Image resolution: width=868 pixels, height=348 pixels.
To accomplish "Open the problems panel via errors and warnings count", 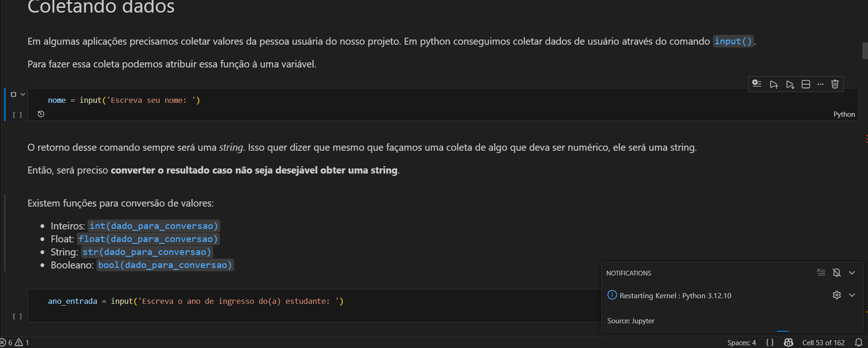I will pos(14,342).
